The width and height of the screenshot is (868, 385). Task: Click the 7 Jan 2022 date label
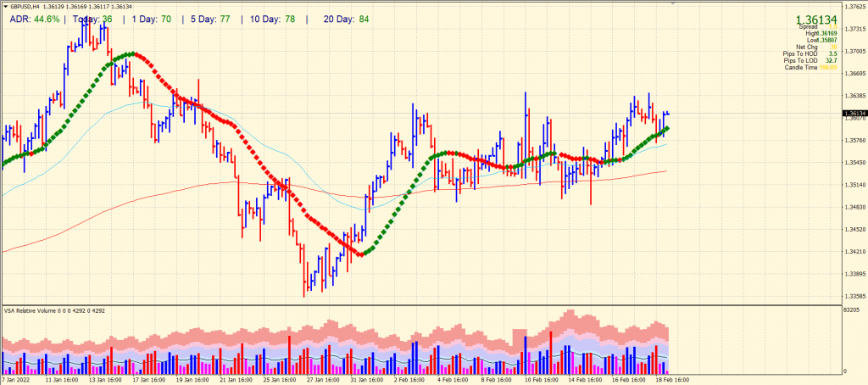19,380
